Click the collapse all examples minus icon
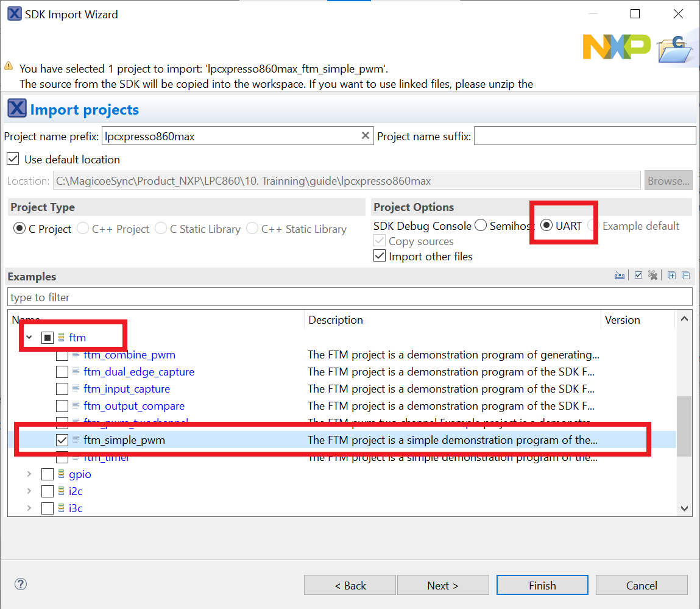The width and height of the screenshot is (700, 609). tap(685, 276)
